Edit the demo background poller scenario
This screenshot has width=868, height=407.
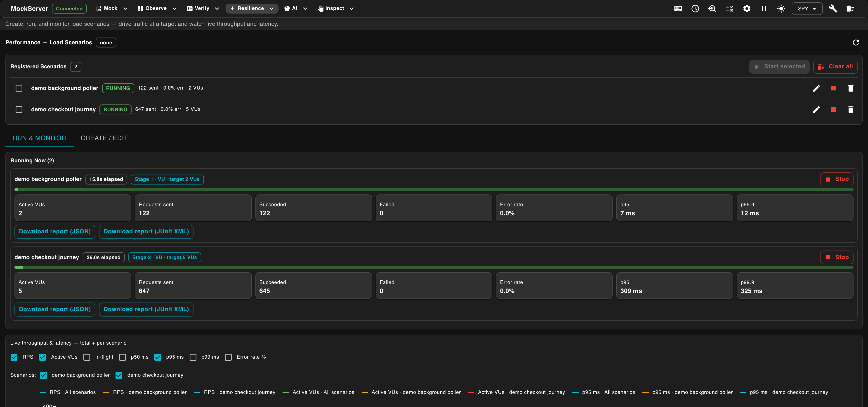[x=816, y=88]
